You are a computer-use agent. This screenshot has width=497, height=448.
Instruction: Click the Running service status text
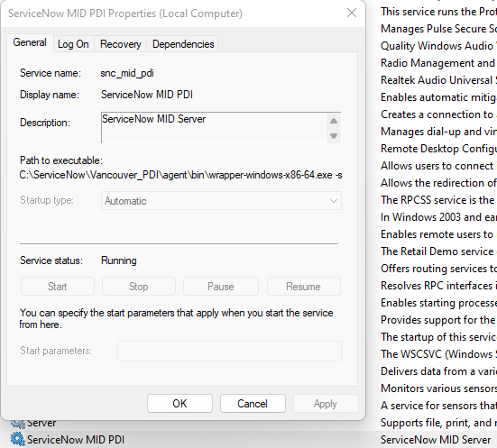click(x=119, y=261)
